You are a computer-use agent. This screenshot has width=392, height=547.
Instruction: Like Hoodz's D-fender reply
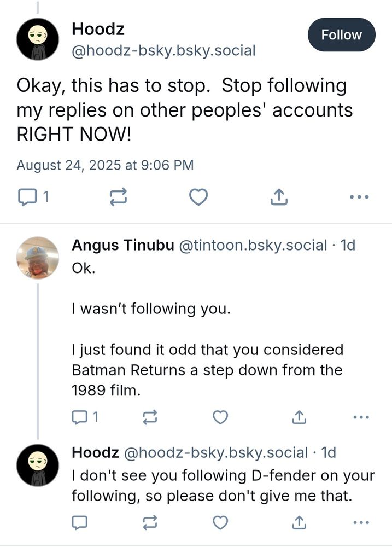(x=220, y=523)
